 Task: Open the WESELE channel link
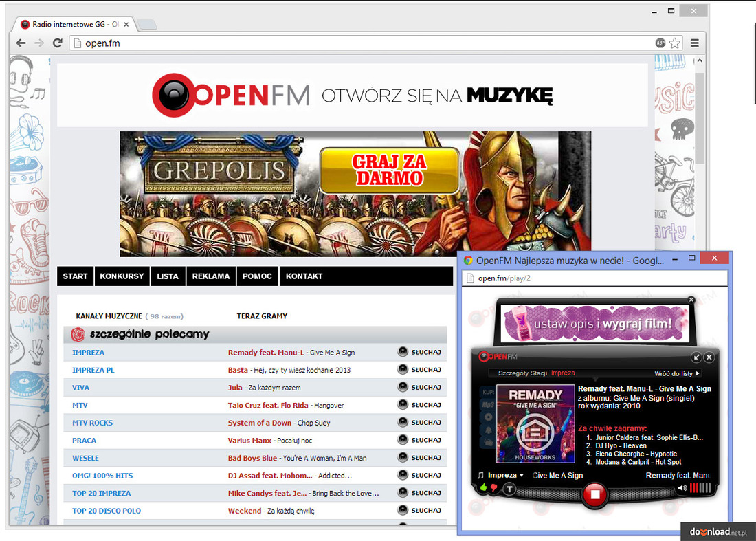coord(85,458)
